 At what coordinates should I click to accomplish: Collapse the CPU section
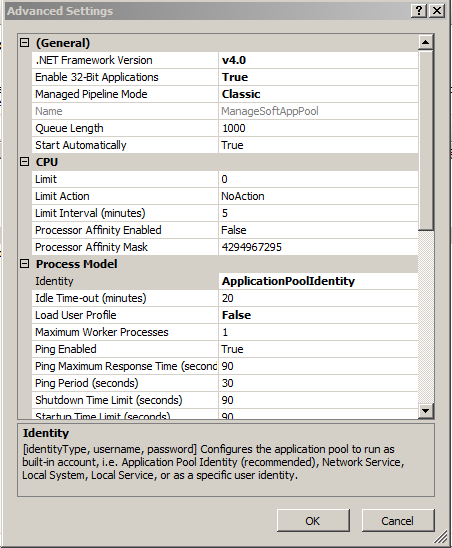[24, 162]
